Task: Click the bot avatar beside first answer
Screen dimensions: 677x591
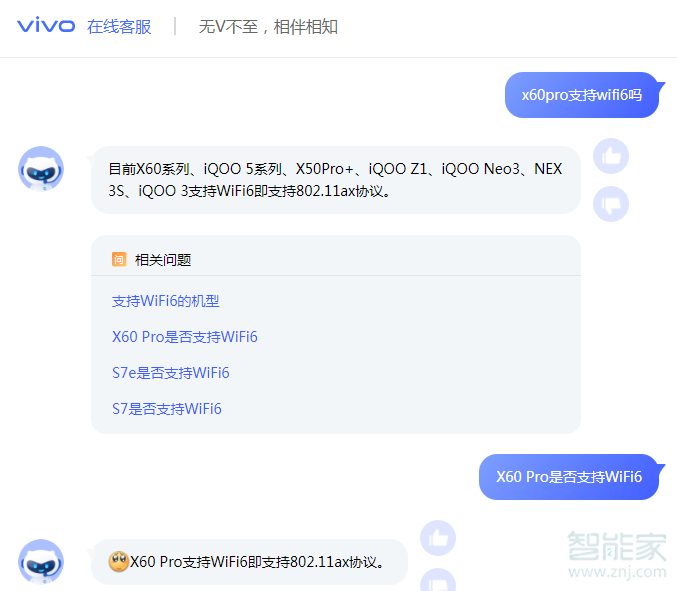Action: [41, 169]
